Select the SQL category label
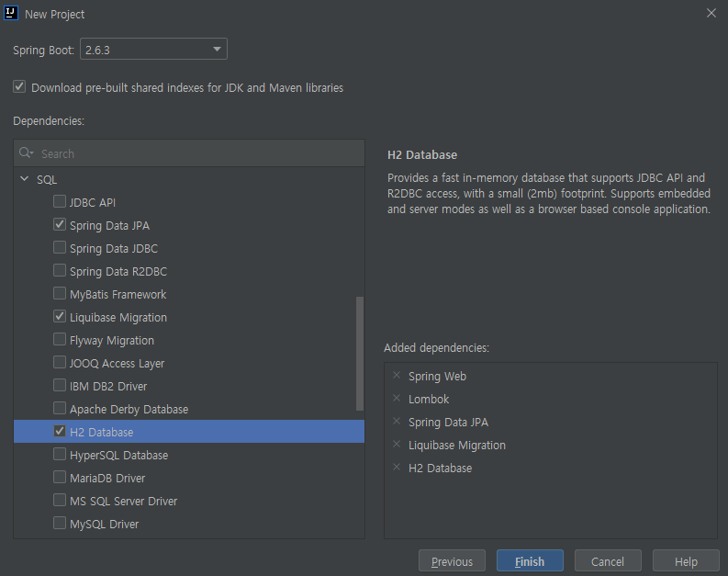Viewport: 728px width, 576px height. tap(47, 179)
